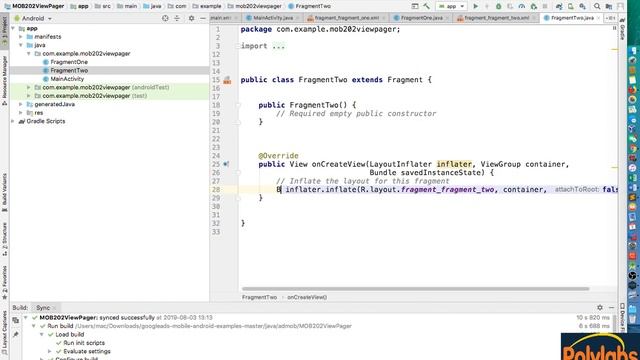The width and height of the screenshot is (640, 360).
Task: Open the SDK Manager icon
Action: tap(582, 6)
